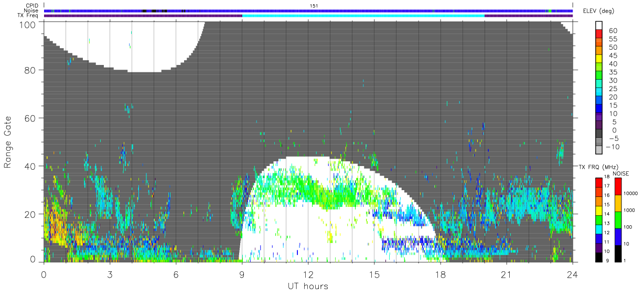The image size is (644, 297).
Task: Click the '6' tick label on the UT hours axis
Action: click(176, 274)
